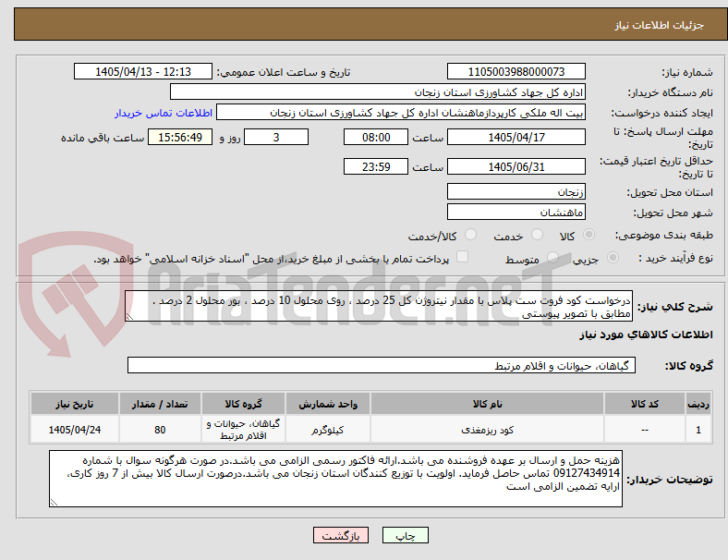Click the کود ریزمغذی item row cell
Image resolution: width=728 pixels, height=560 pixels.
487,430
